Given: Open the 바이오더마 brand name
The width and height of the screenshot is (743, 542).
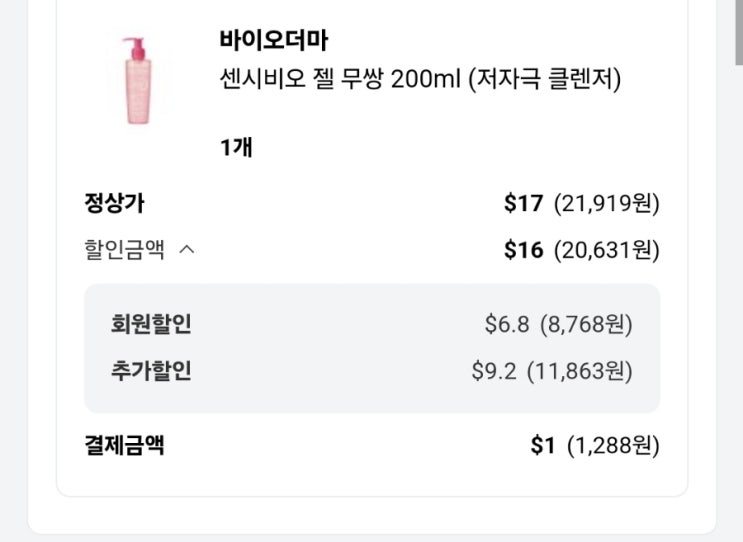Looking at the screenshot, I should click(273, 41).
